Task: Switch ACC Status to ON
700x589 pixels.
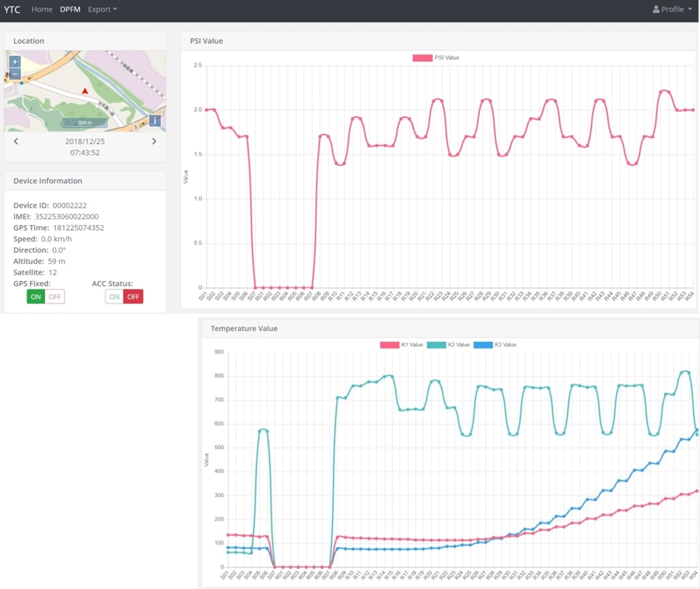Action: (114, 296)
